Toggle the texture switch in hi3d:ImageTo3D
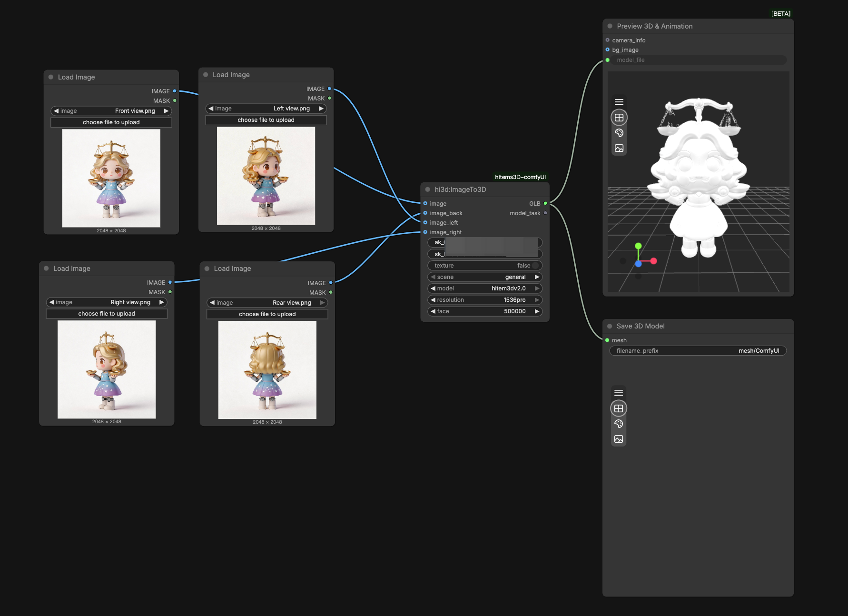The height and width of the screenshot is (616, 848). [x=535, y=266]
